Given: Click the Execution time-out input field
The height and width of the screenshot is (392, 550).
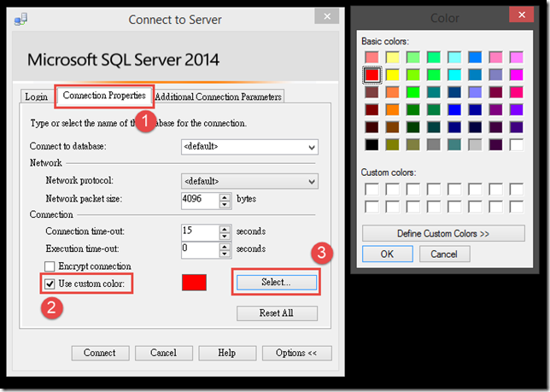Looking at the screenshot, I should pyautogui.click(x=201, y=250).
